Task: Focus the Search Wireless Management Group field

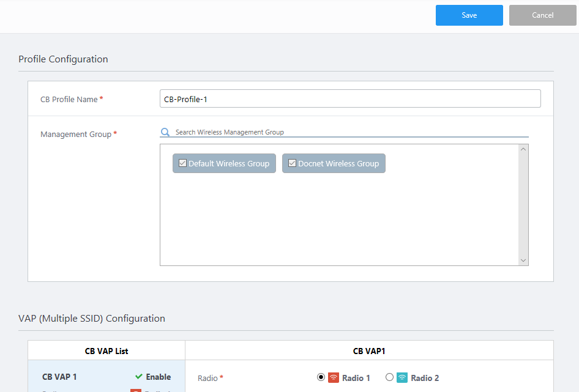Action: [x=349, y=132]
